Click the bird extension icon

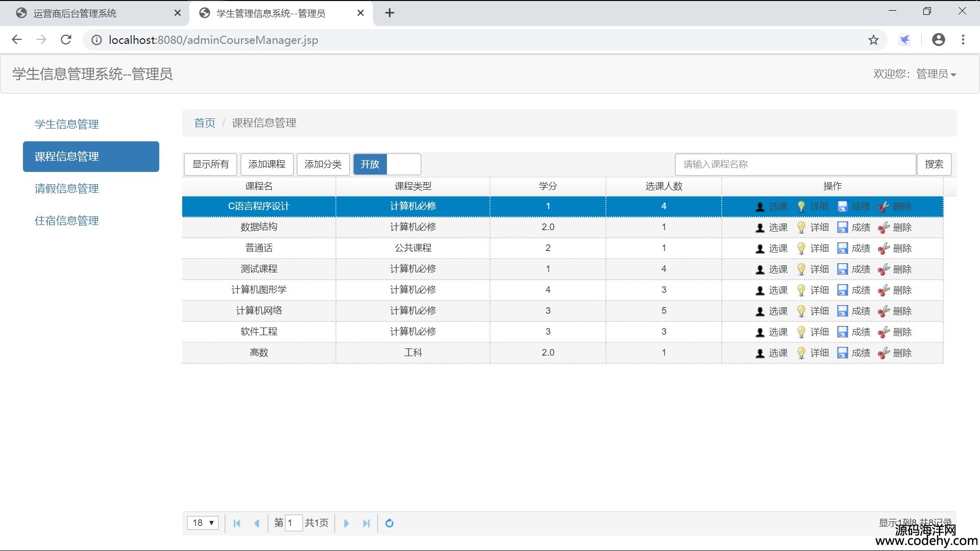(x=905, y=40)
